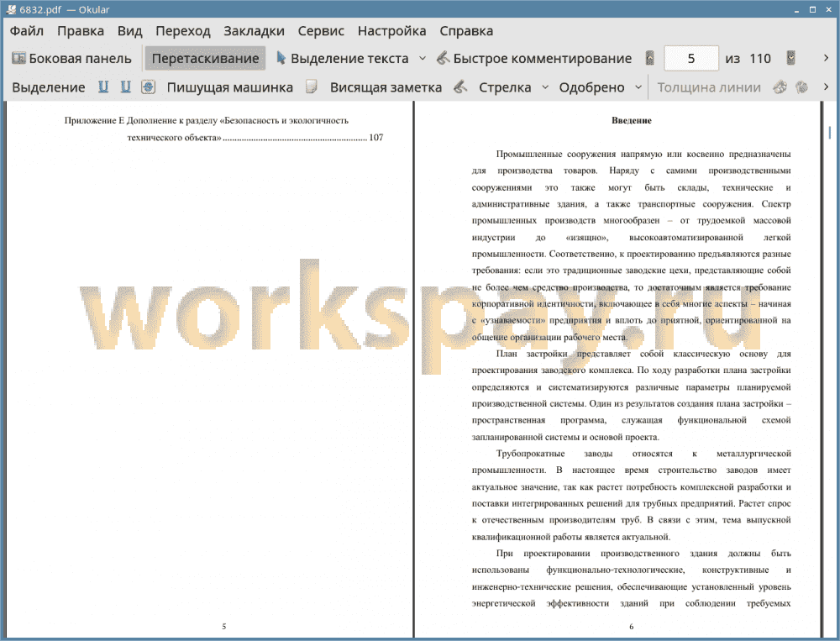Select the freehand line icon before Стрелка

(460, 87)
